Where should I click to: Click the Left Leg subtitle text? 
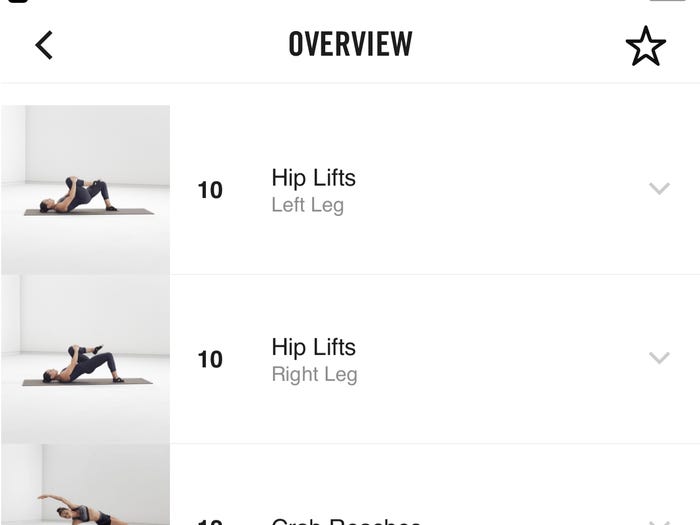coord(307,206)
